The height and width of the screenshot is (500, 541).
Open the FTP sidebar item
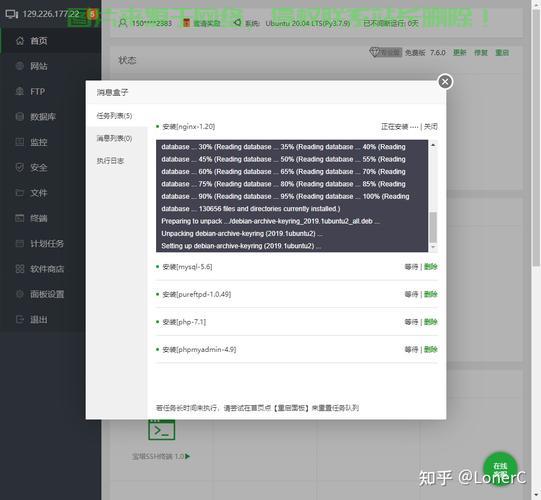(51, 91)
